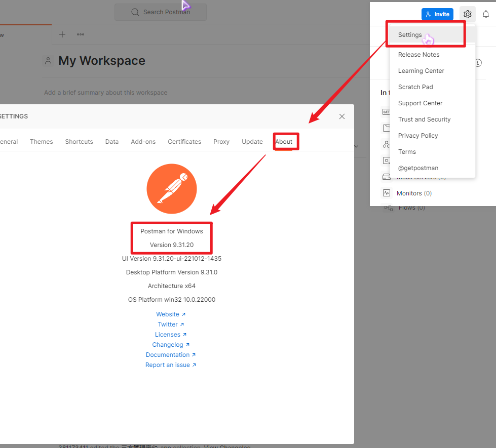Click the plus icon to open new tab

click(x=62, y=34)
